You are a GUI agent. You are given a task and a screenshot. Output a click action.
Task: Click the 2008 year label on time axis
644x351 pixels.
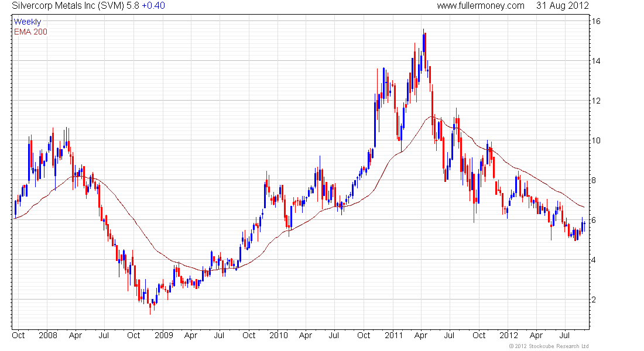tap(48, 335)
